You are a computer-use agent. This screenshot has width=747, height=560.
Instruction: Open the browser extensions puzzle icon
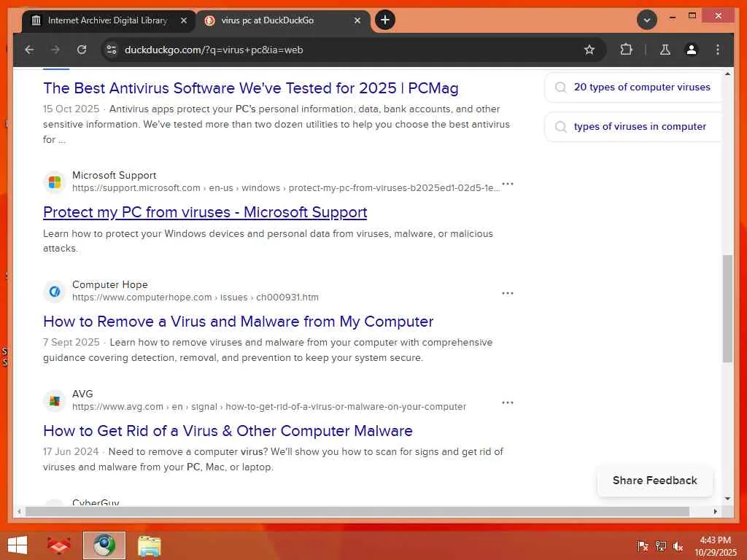626,50
